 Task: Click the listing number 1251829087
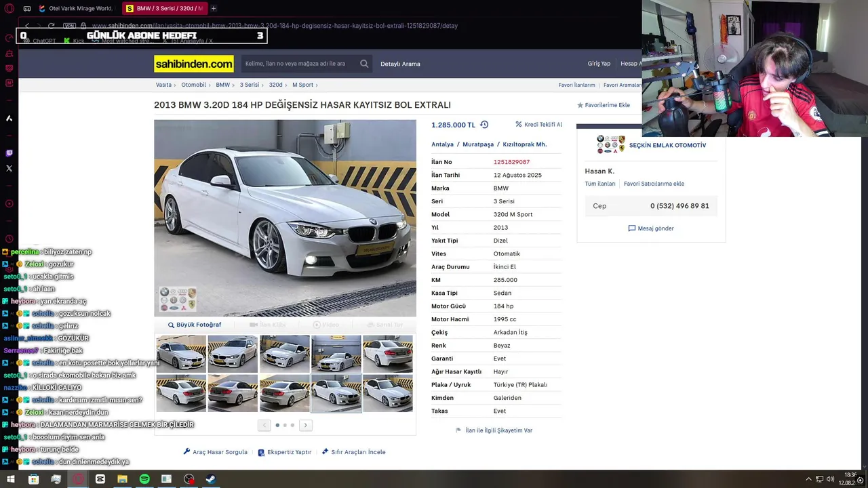(x=511, y=162)
